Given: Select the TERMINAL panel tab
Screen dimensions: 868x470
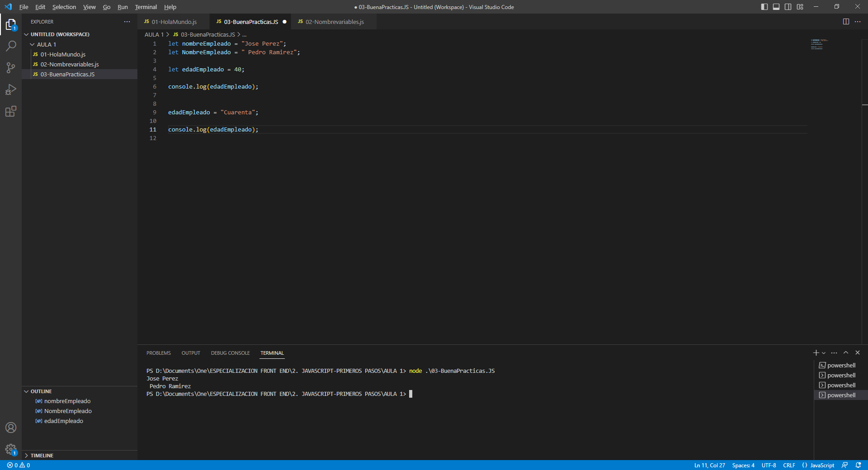Looking at the screenshot, I should click(x=272, y=353).
